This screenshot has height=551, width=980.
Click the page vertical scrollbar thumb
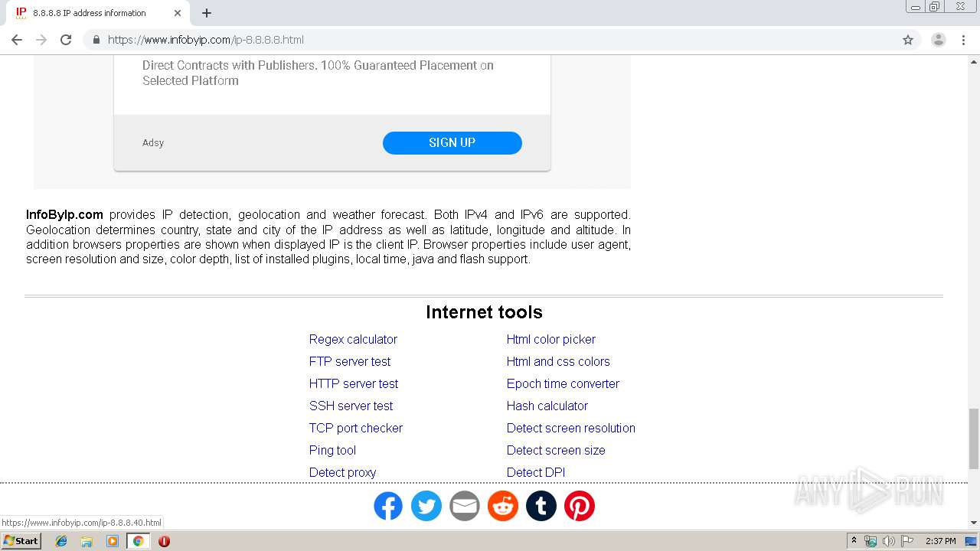tap(974, 439)
